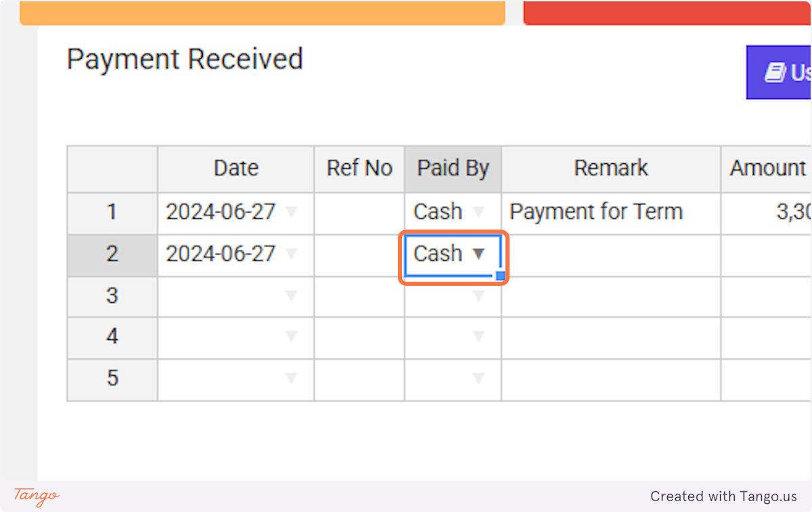Click the table's top-left select-all corner cell
Image resolution: width=812 pixels, height=512 pixels.
point(112,169)
